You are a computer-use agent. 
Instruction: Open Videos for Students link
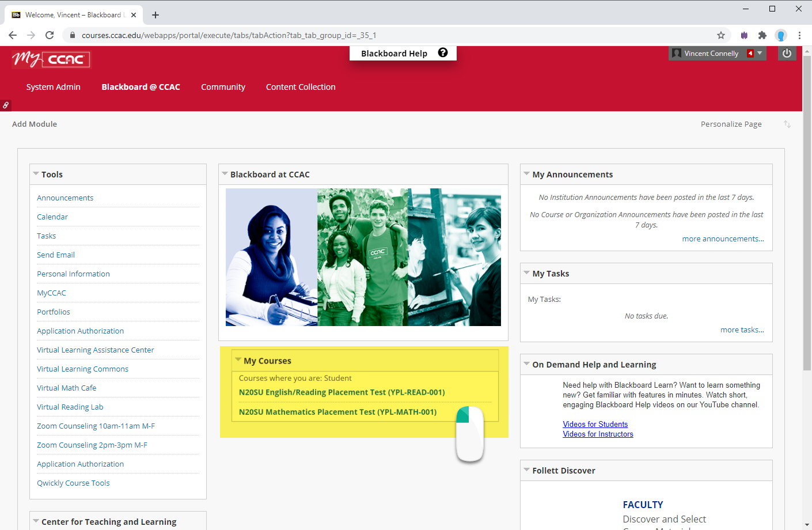click(595, 424)
